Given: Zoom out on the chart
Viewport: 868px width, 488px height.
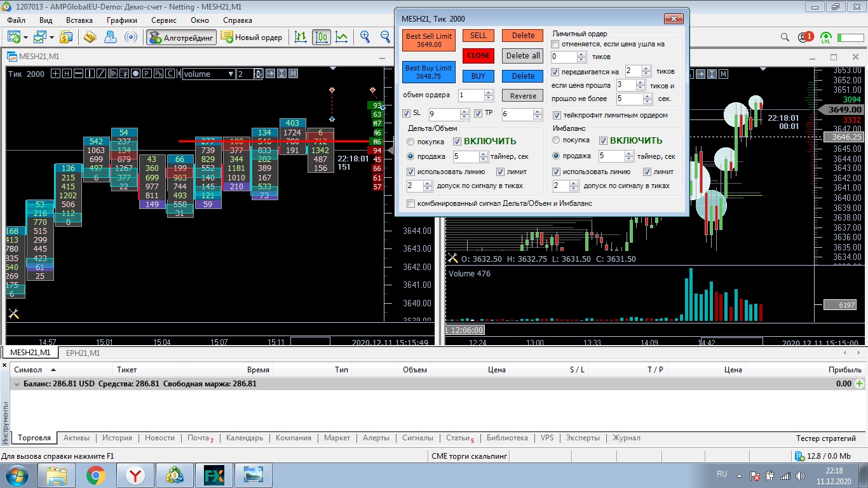Looking at the screenshot, I should 385,37.
